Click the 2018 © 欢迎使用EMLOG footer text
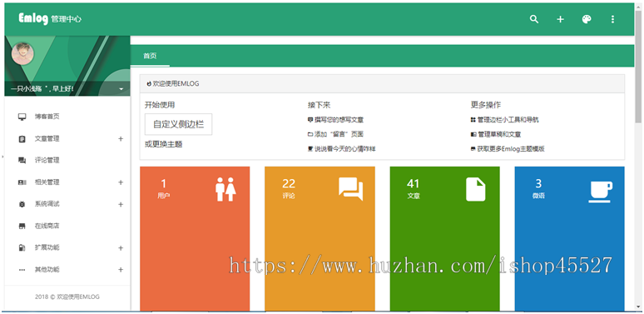644x314 pixels. [67, 297]
